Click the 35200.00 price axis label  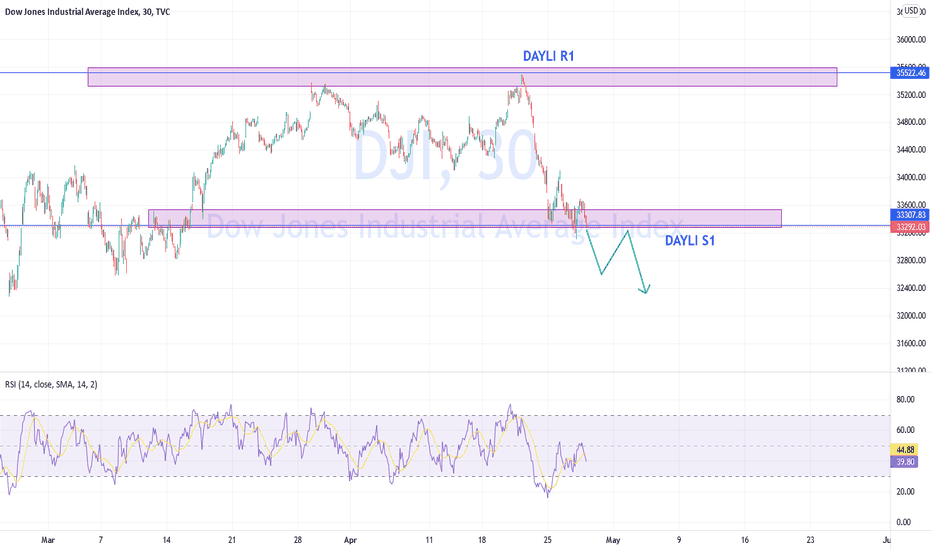[911, 95]
